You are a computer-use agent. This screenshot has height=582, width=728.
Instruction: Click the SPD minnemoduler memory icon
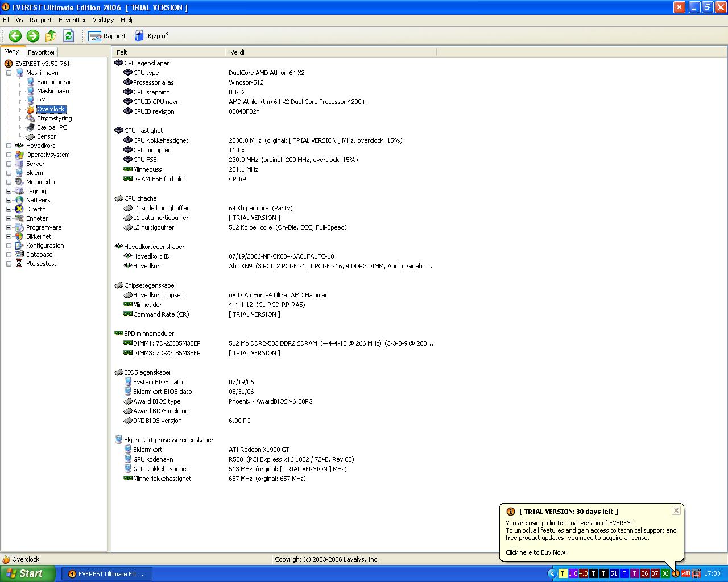coord(119,334)
